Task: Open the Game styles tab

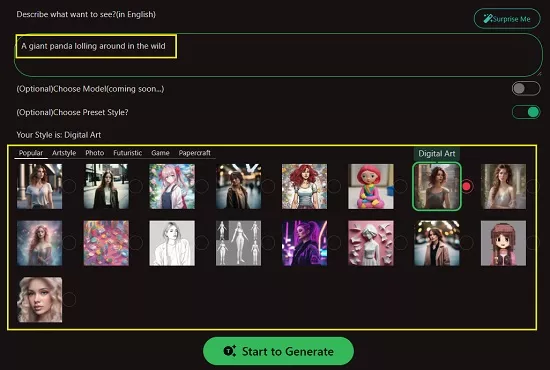Action: pos(160,153)
